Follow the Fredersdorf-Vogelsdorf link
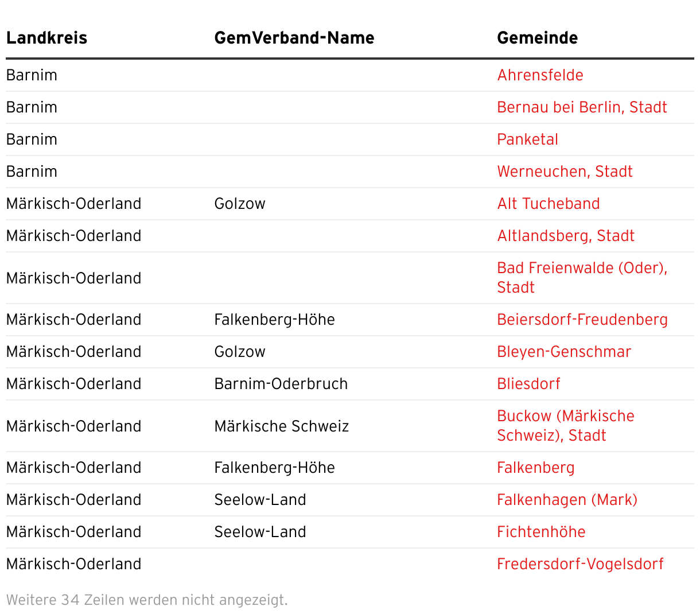Viewport: 700px width, 614px height. pos(580,564)
